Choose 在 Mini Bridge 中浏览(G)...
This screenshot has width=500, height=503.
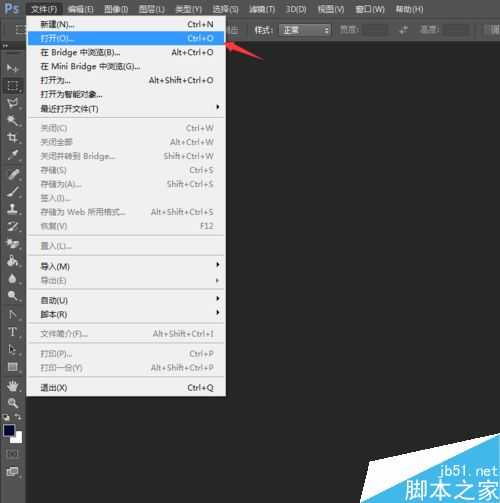coord(126,66)
